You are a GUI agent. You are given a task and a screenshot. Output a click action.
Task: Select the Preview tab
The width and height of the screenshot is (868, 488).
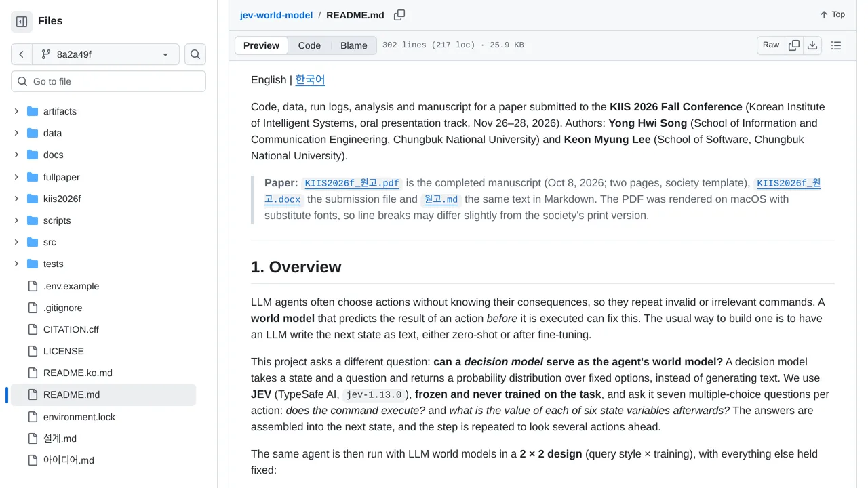point(261,45)
